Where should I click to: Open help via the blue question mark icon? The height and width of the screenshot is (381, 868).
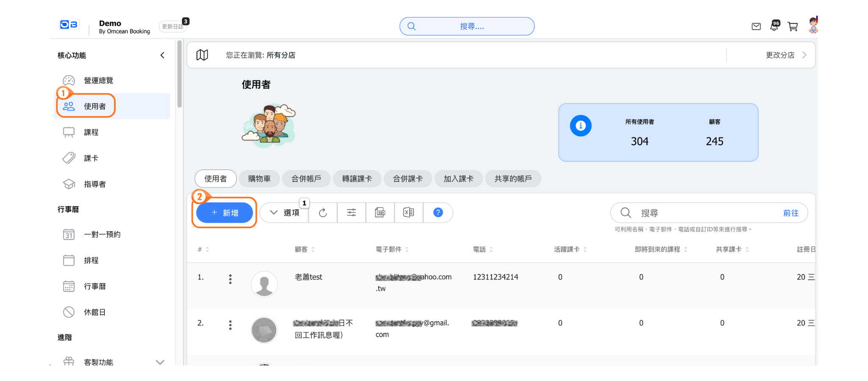pos(438,213)
